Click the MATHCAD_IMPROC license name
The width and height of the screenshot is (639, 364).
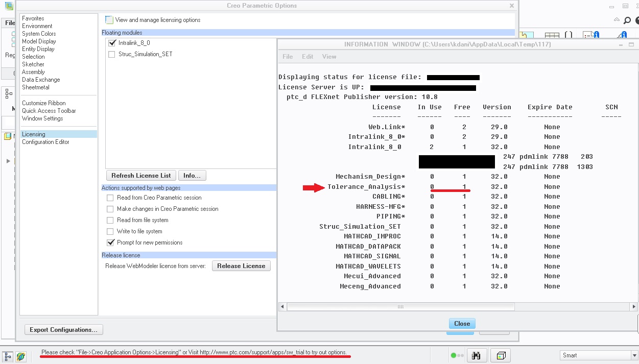click(x=372, y=236)
